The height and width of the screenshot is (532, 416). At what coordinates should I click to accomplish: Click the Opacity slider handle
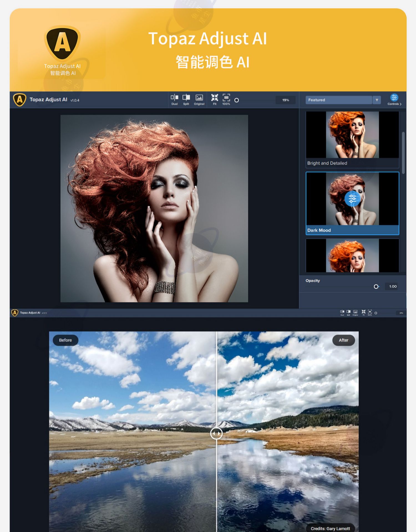point(376,287)
